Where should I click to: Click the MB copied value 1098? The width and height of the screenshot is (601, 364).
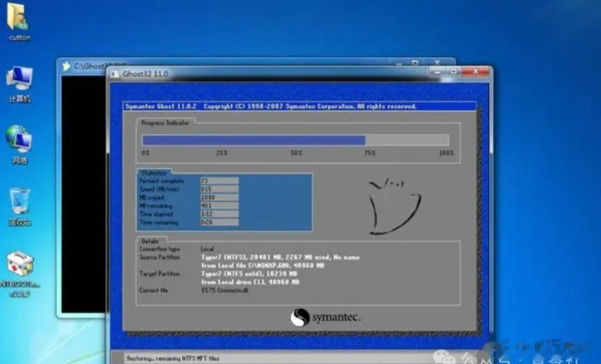tap(220, 197)
